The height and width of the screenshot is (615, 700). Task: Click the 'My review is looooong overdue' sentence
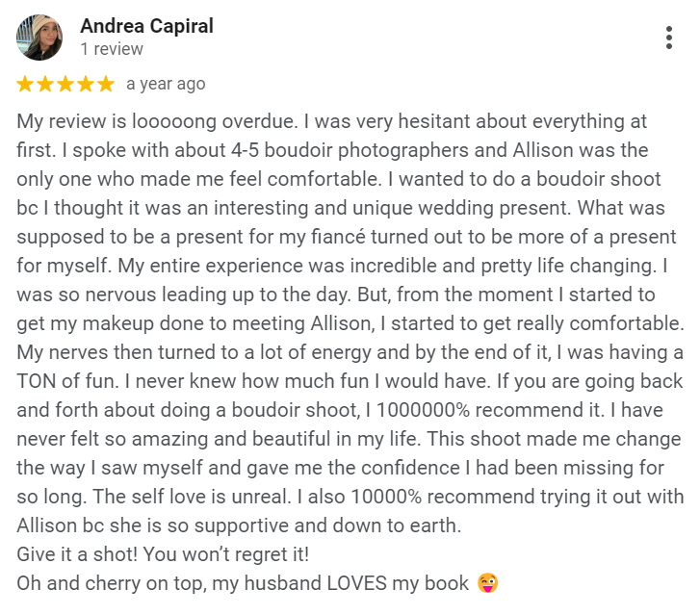(157, 121)
